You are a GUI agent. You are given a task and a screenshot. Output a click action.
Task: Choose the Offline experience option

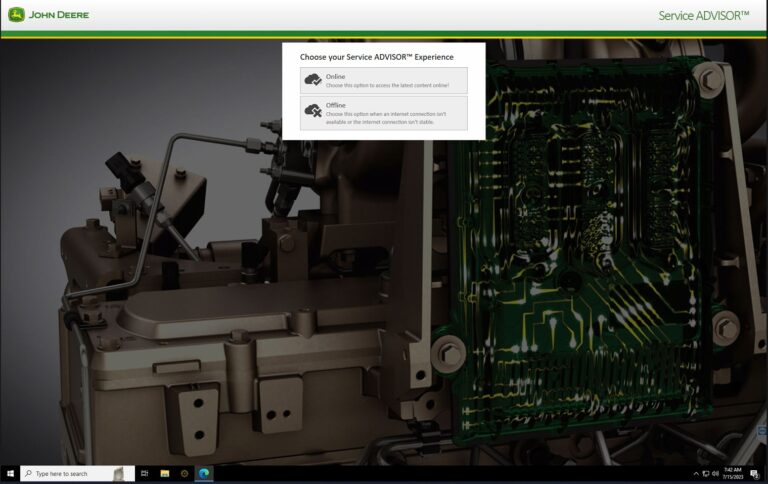384,113
